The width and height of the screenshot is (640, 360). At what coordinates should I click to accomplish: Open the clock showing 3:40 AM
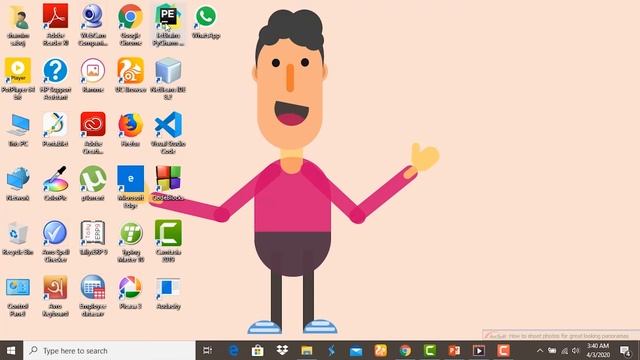[x=598, y=351]
